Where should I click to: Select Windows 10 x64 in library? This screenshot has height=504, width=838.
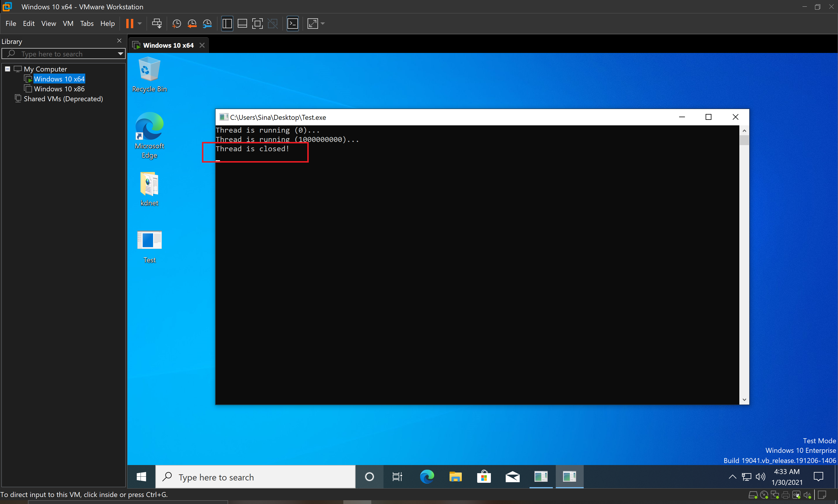point(59,79)
